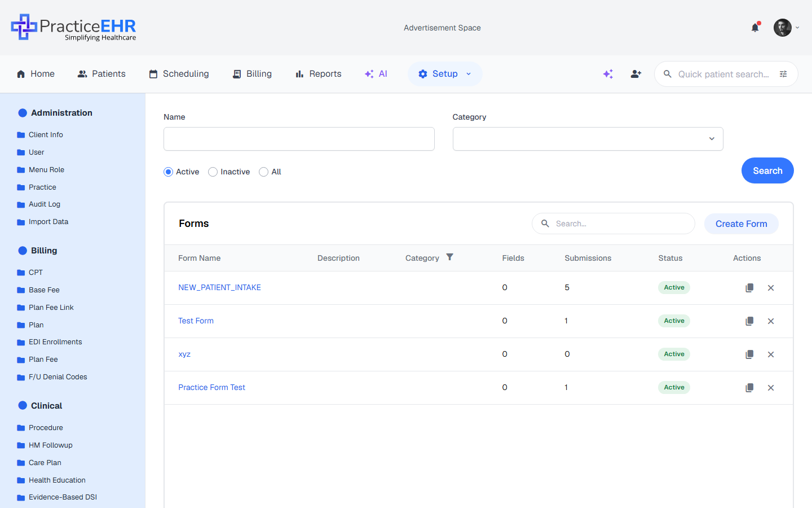The width and height of the screenshot is (812, 508).
Task: Open the notifications bell
Action: point(755,27)
